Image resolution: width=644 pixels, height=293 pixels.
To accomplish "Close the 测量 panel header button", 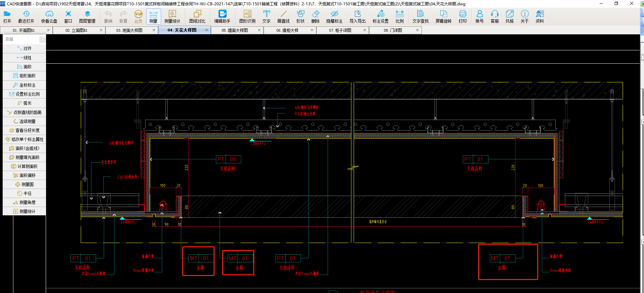I will [x=42, y=40].
